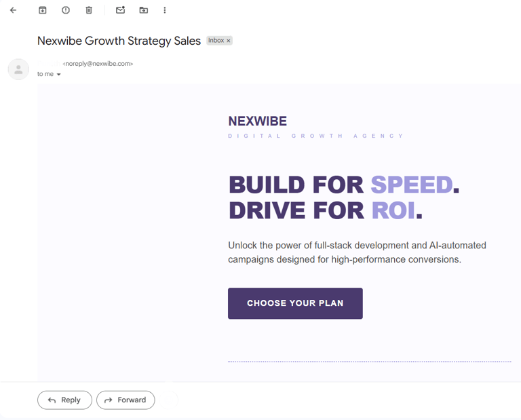Screen dimensions: 521x420
Task: Click the highlighted word SPEED
Action: (411, 185)
